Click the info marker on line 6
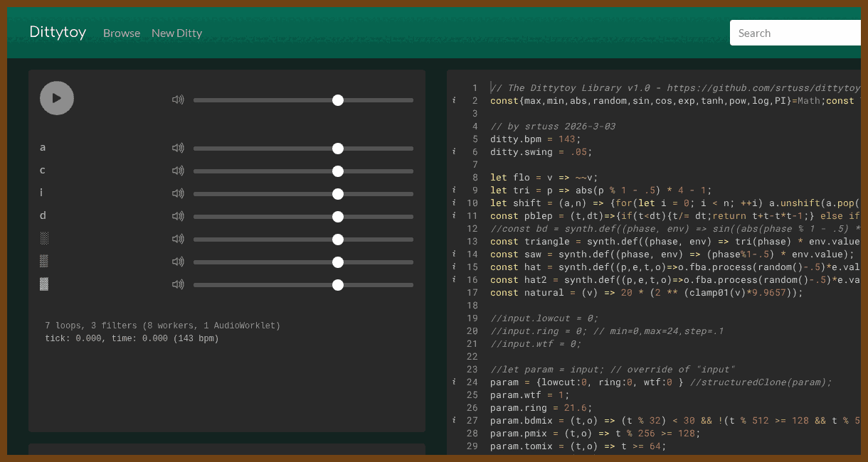868x462 pixels. (x=454, y=152)
